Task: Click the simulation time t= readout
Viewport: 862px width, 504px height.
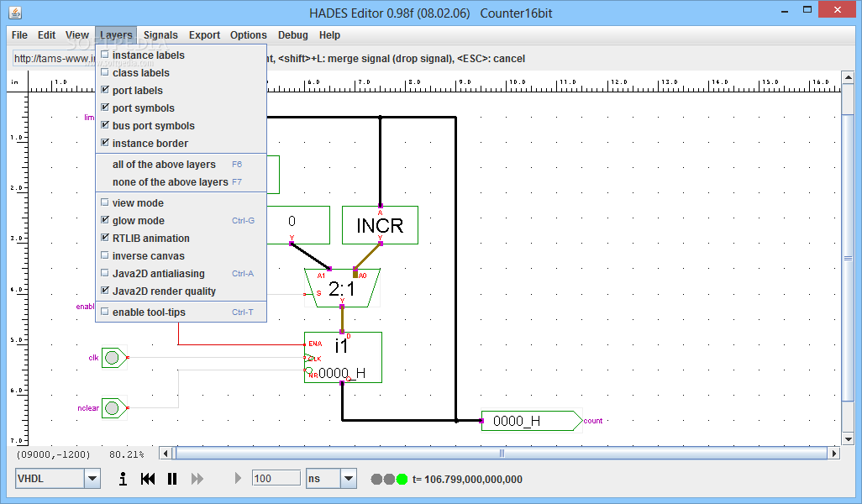Action: (467, 480)
